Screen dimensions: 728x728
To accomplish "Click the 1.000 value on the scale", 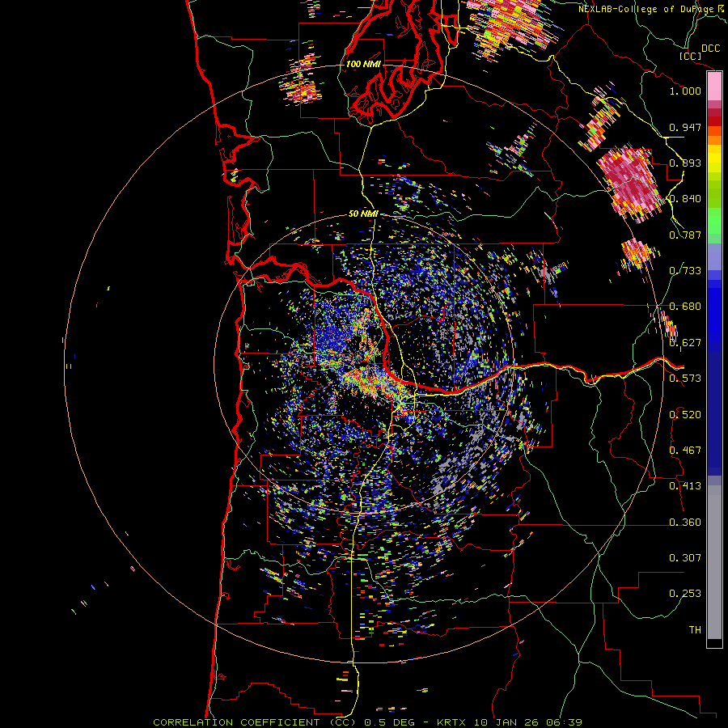I will pyautogui.click(x=685, y=91).
